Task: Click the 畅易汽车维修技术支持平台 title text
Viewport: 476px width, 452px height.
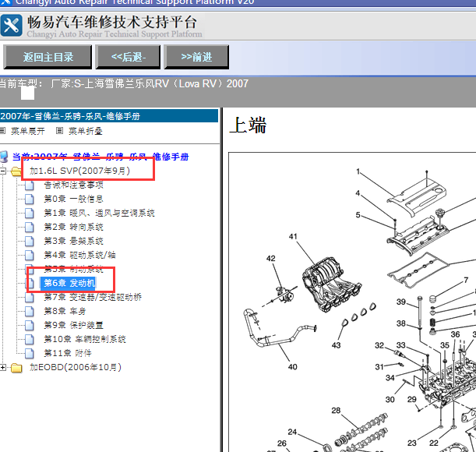Action: [x=112, y=22]
